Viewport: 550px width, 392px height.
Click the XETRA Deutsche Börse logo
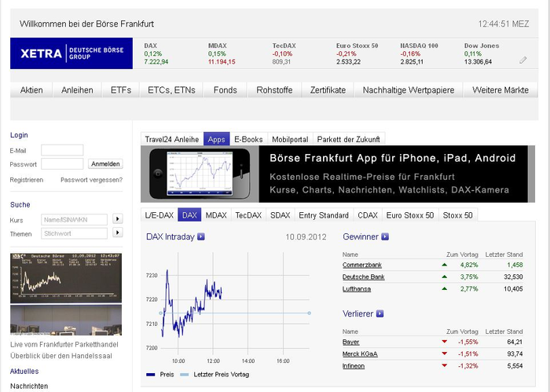click(x=71, y=53)
